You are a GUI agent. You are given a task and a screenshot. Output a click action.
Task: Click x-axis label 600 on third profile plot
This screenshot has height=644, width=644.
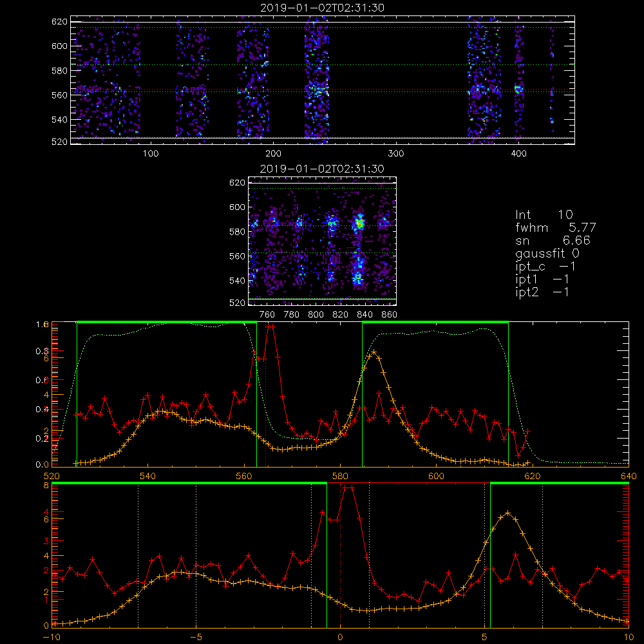pyautogui.click(x=437, y=476)
